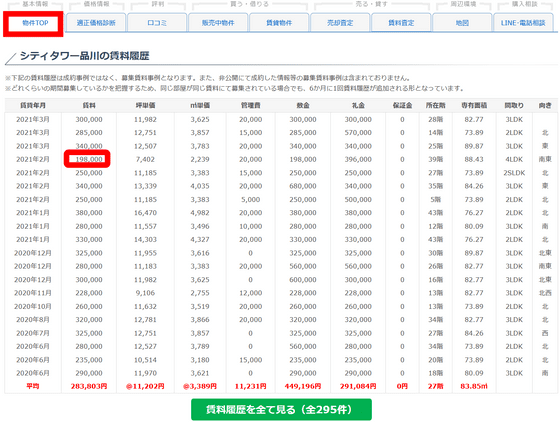Click the average 礼金 291,084円
Viewport: 560px width, 422px height.
click(x=358, y=386)
